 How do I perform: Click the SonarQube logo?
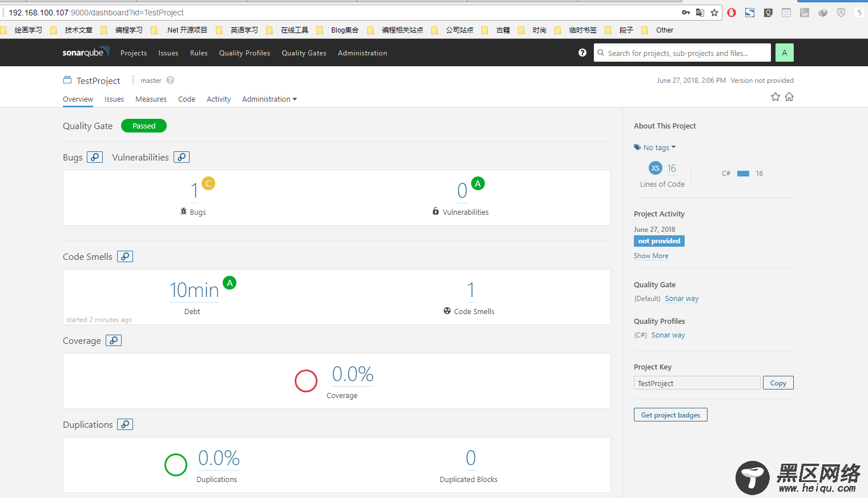(86, 52)
